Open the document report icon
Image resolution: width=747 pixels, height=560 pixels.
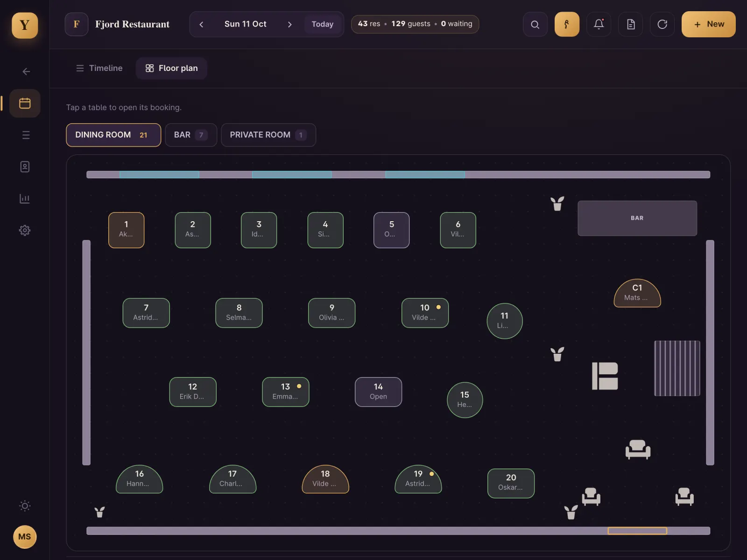[631, 24]
